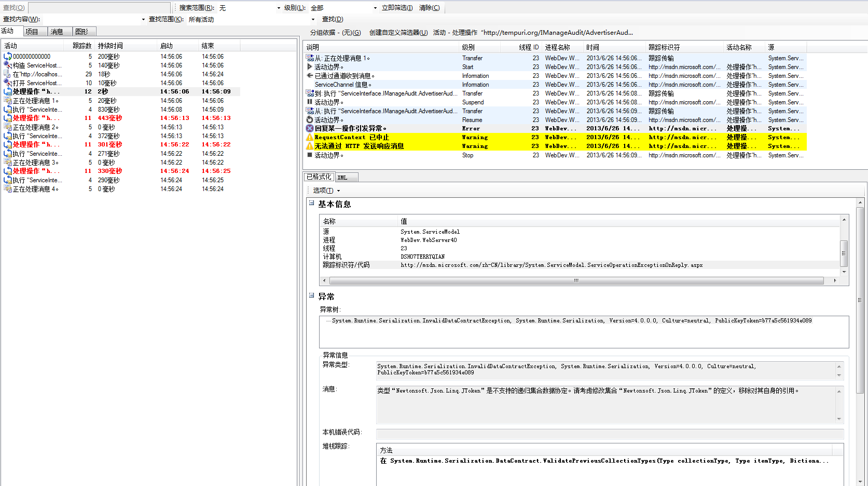This screenshot has height=486, width=868.
Task: Click the Stop icon on the last 活动边界 row
Action: click(x=309, y=155)
